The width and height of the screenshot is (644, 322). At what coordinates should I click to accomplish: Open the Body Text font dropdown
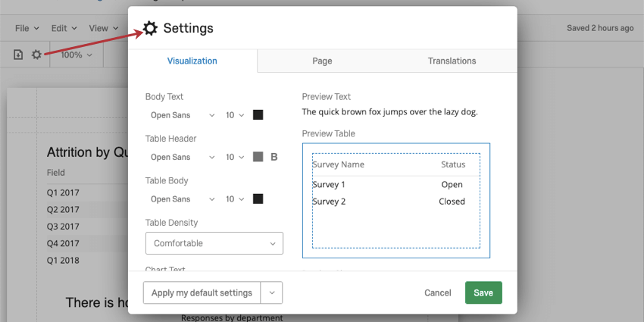click(182, 115)
